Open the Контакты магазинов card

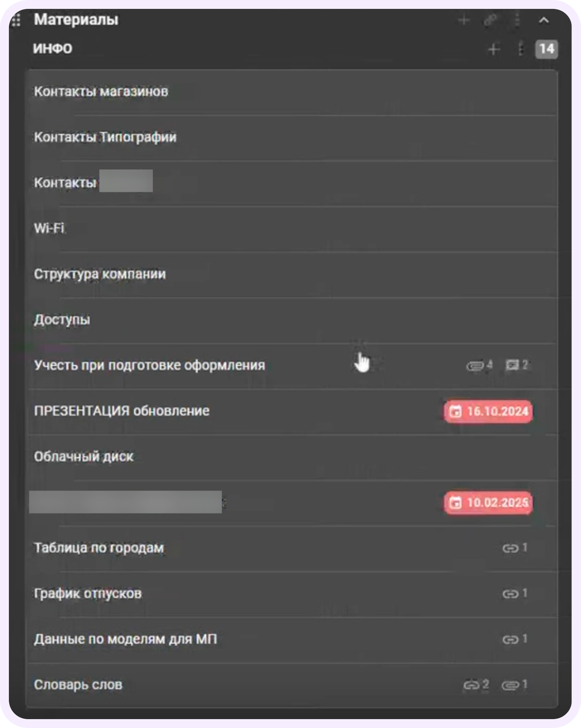292,92
